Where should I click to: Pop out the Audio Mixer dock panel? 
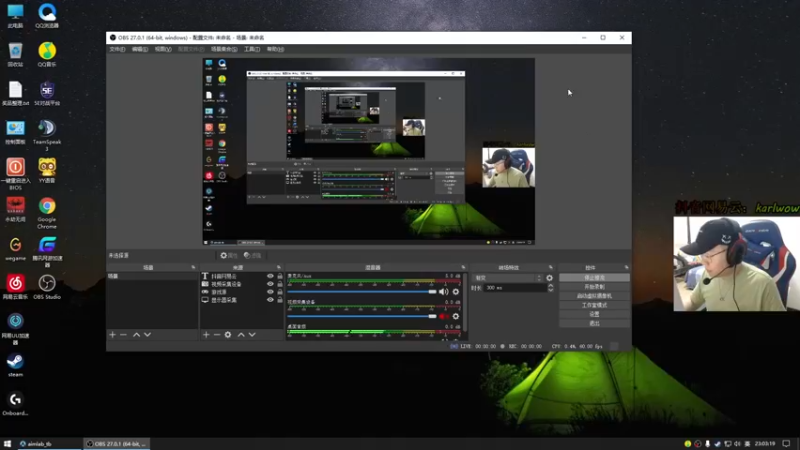point(463,267)
